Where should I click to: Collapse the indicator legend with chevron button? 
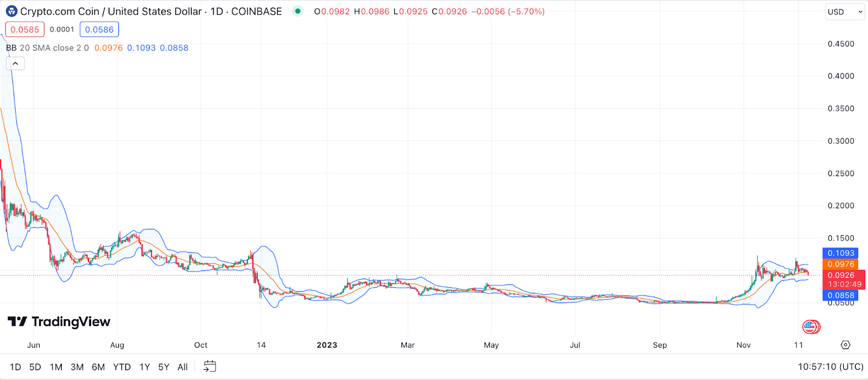15,63
